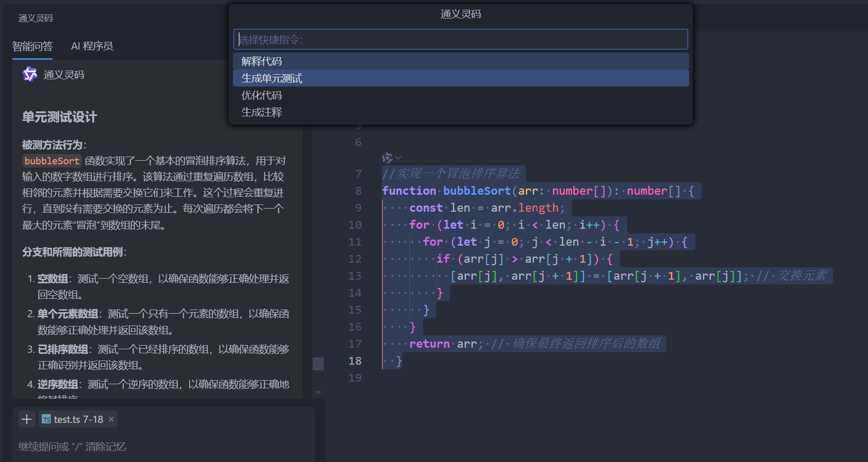Viewport: 868px width, 462px height.
Task: Click the 交换元素 comment on line 13
Action: pyautogui.click(x=792, y=276)
